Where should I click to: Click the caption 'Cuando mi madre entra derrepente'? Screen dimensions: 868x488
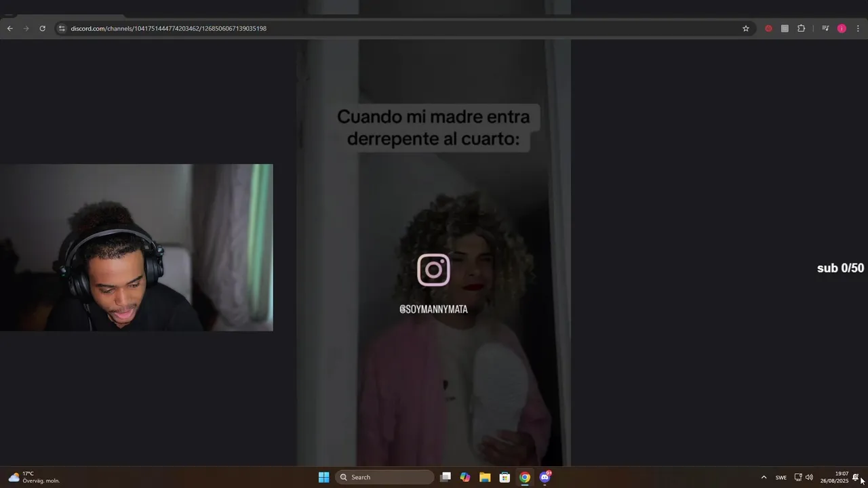(433, 127)
